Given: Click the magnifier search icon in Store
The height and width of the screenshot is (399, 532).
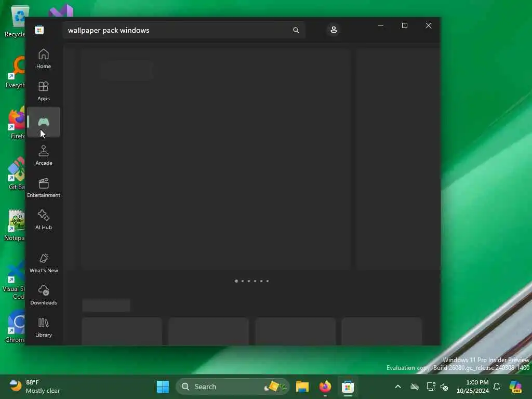Looking at the screenshot, I should pos(296,30).
